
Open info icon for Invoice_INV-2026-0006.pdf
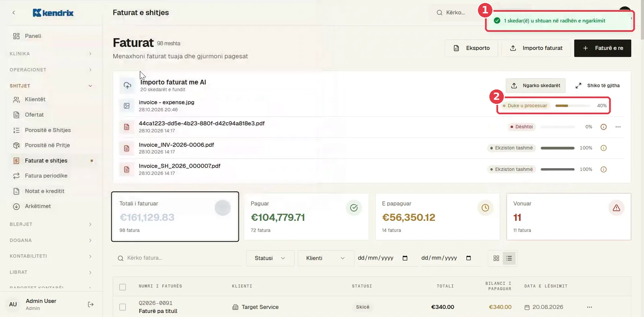pos(603,148)
